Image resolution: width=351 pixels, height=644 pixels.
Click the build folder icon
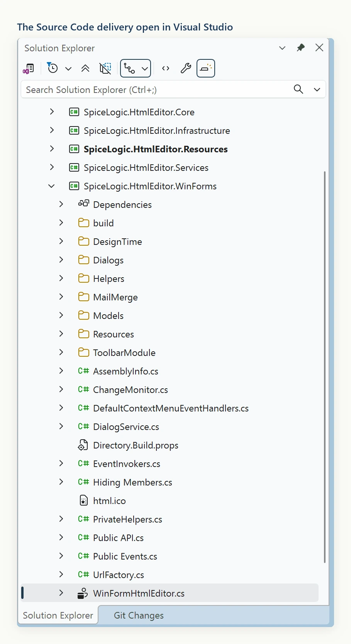pyautogui.click(x=83, y=223)
